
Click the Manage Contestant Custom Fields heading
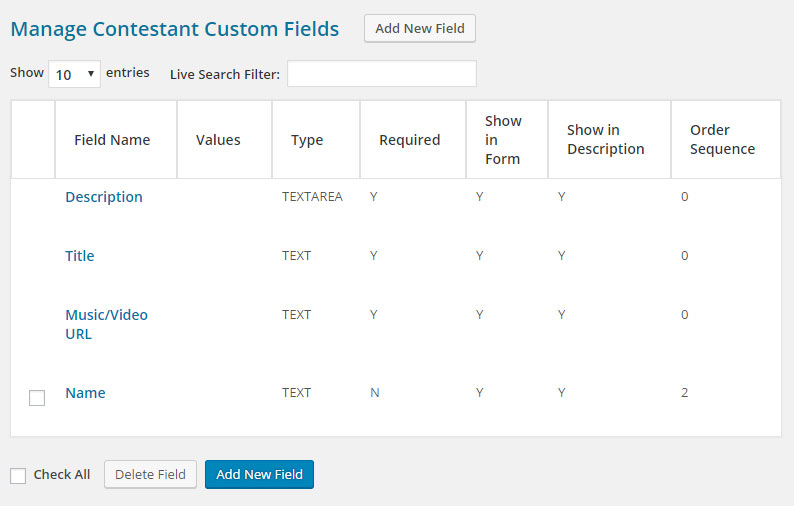(175, 29)
